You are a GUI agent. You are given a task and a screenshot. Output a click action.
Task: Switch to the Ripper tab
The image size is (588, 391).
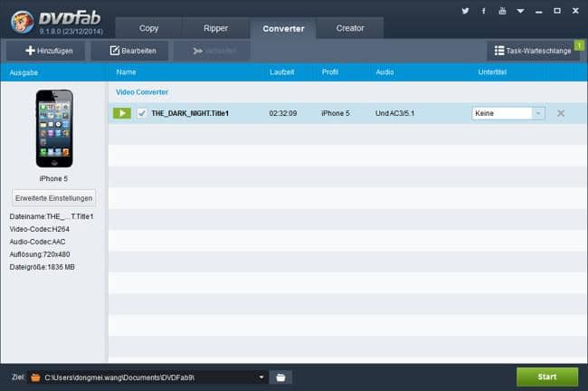(x=215, y=28)
